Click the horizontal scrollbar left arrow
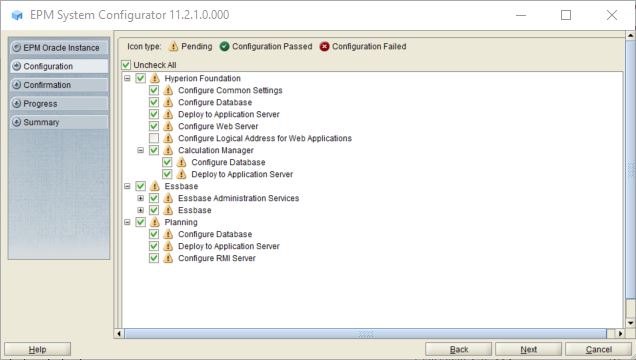Screen dimensions: 636x360 pyautogui.click(x=119, y=334)
